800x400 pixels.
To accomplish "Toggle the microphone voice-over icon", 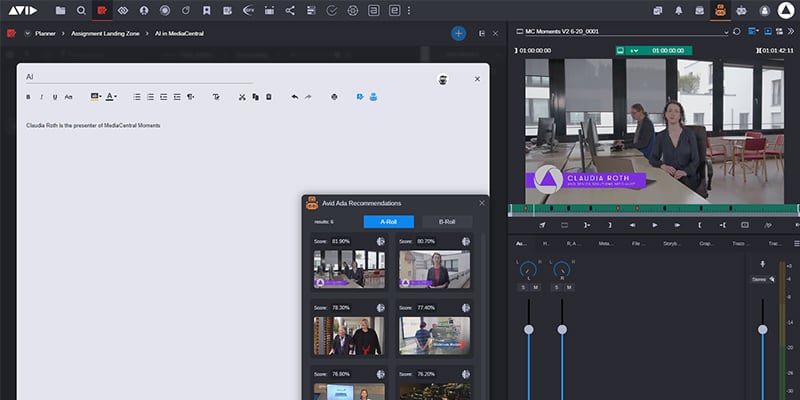I will (762, 264).
